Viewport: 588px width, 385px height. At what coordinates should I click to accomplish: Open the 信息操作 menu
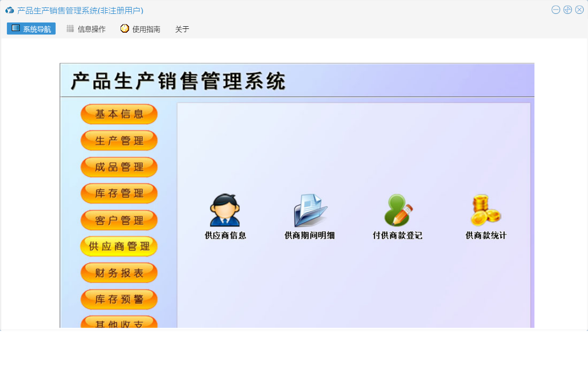click(x=86, y=29)
